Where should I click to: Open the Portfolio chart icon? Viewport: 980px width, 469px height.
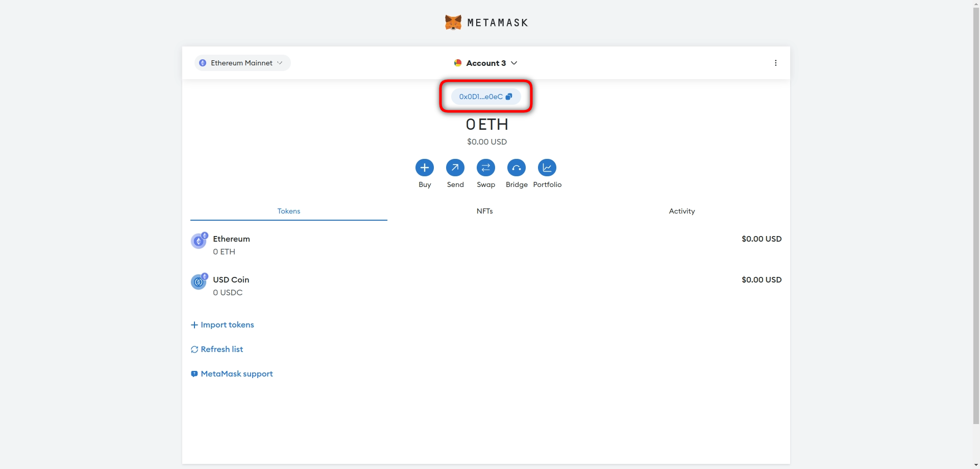tap(547, 168)
